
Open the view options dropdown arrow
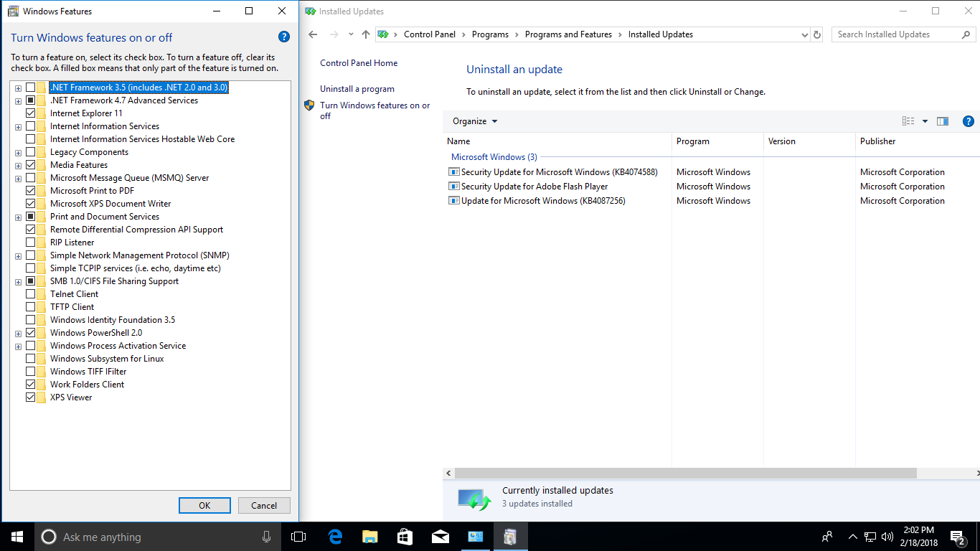click(925, 121)
